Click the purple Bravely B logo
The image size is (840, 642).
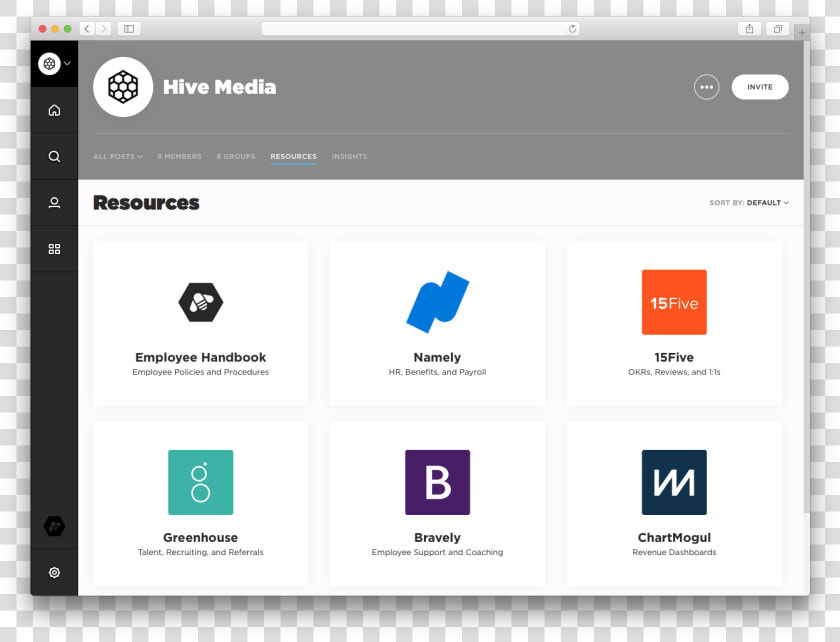(x=438, y=482)
